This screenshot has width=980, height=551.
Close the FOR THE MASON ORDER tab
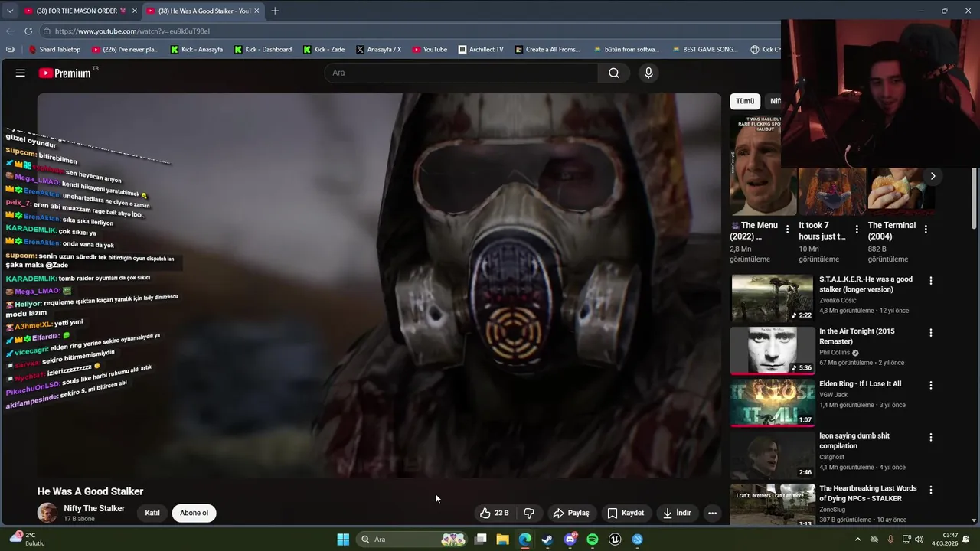135,11
